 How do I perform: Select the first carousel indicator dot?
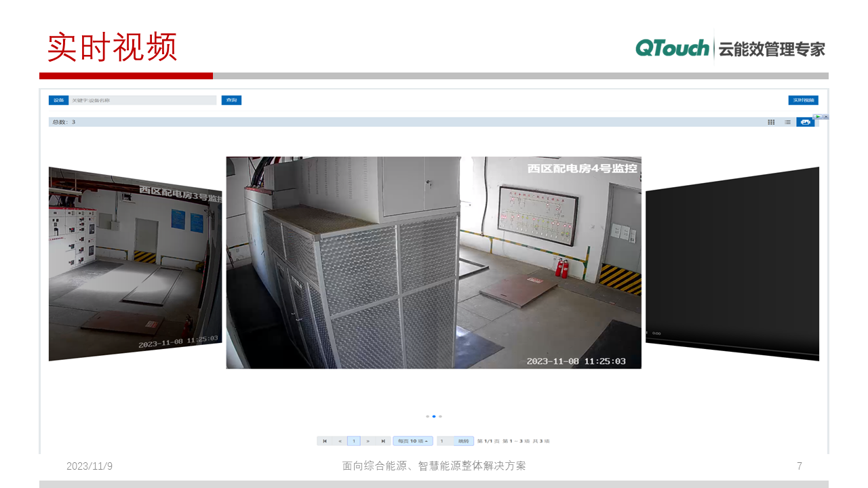point(427,416)
